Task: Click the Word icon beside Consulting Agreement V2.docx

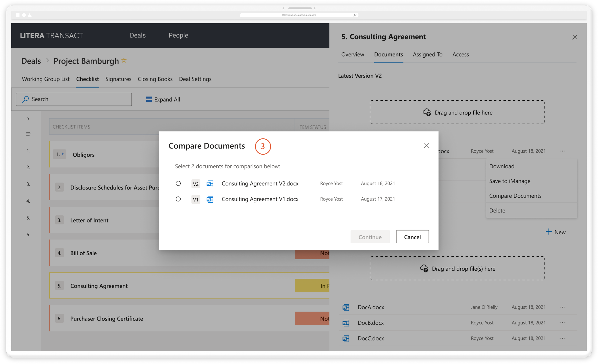Action: [210, 184]
